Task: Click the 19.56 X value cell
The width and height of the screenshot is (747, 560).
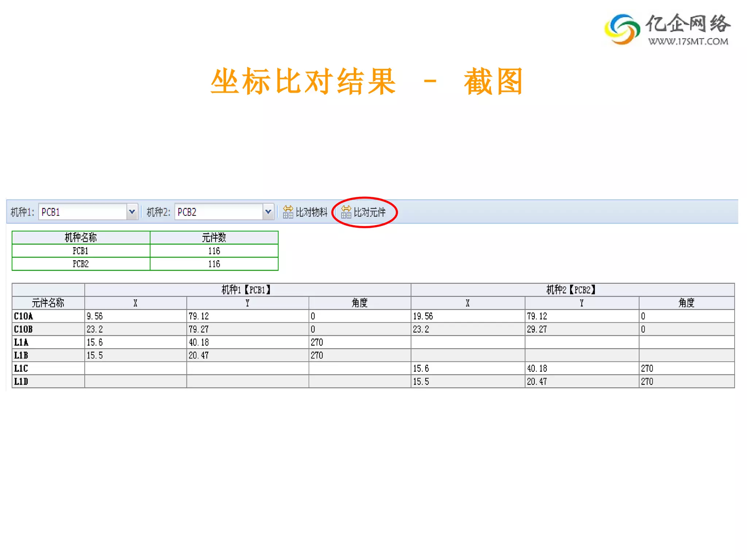Action: (468, 316)
